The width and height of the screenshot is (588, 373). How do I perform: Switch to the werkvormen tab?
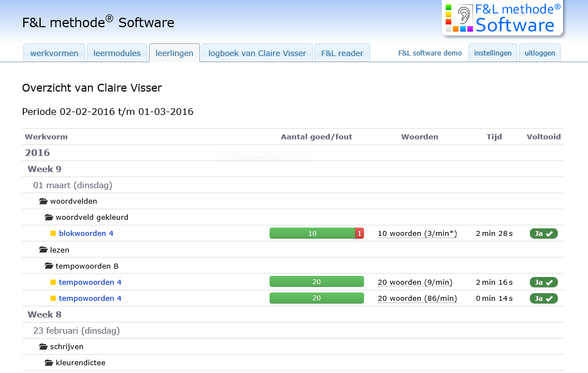point(54,53)
